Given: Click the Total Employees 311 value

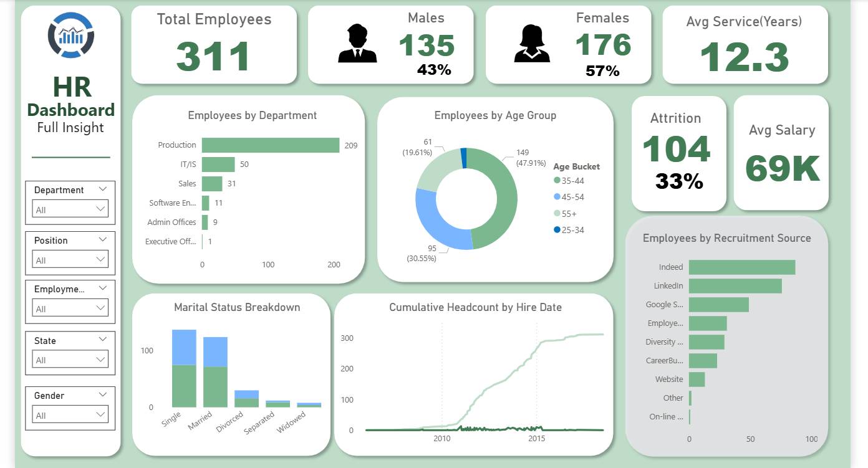Looking at the screenshot, I should pos(213,56).
